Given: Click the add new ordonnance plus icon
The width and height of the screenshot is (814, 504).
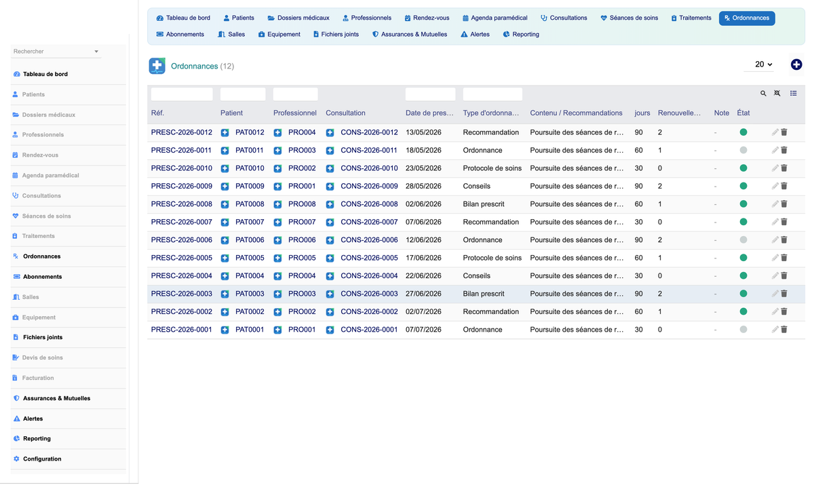Looking at the screenshot, I should pyautogui.click(x=796, y=64).
